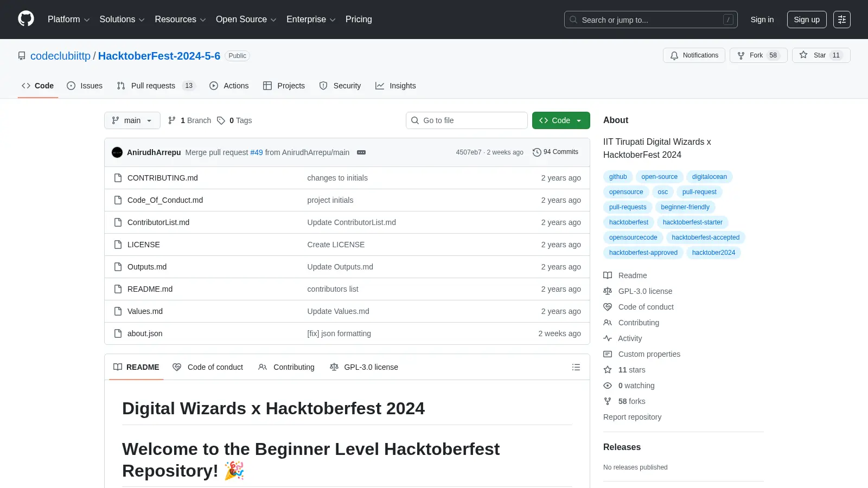
Task: Open the green Code dropdown
Action: click(x=561, y=120)
